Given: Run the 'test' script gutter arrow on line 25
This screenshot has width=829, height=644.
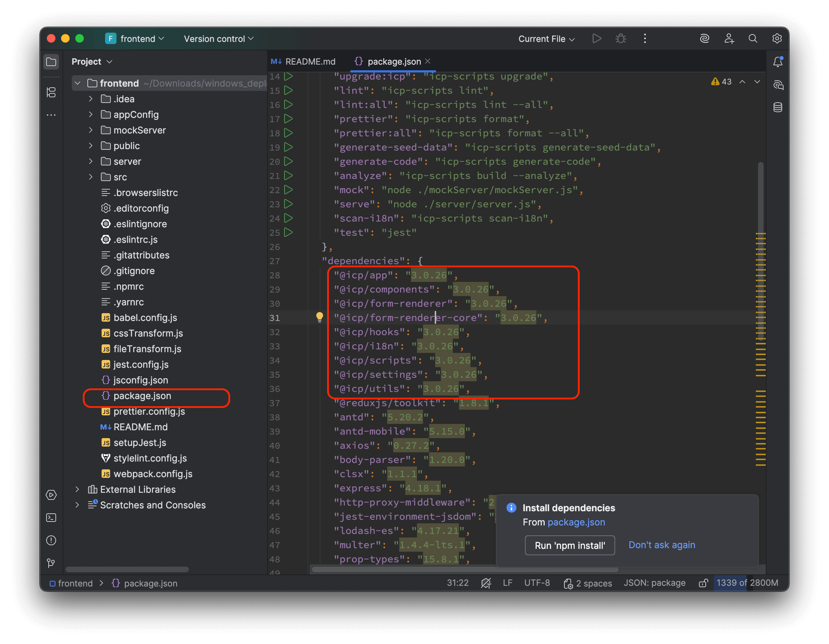Looking at the screenshot, I should click(288, 232).
